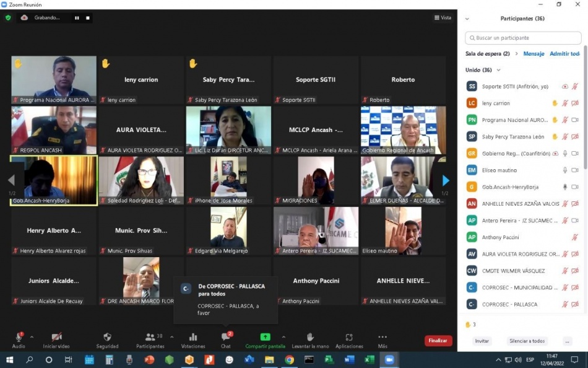Click the green encryption shield icon
This screenshot has height=368, width=588.
click(x=8, y=18)
